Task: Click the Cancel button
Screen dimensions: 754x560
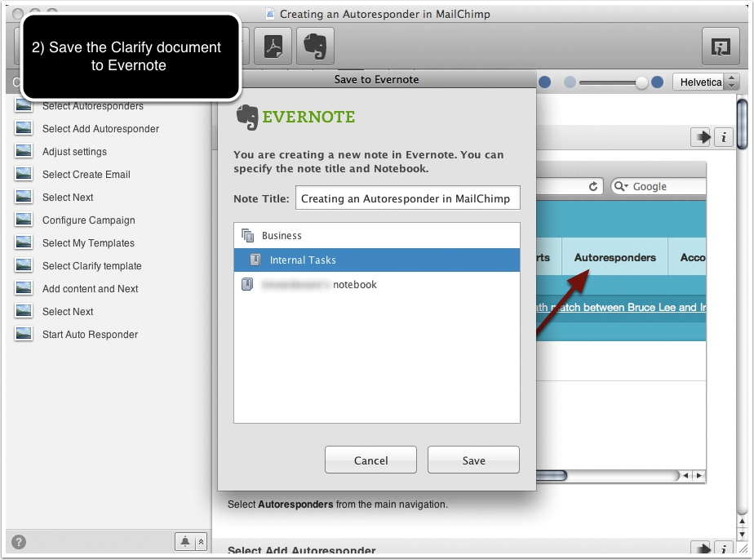Action: click(370, 460)
